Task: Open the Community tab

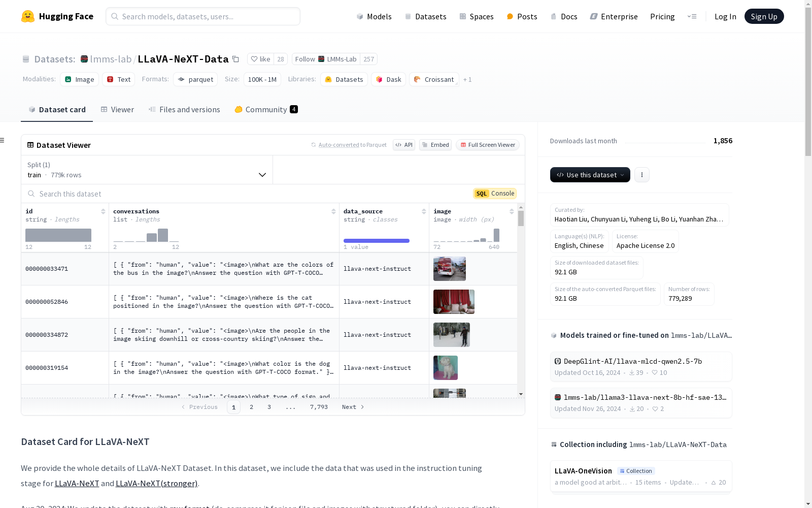Action: 266,109
